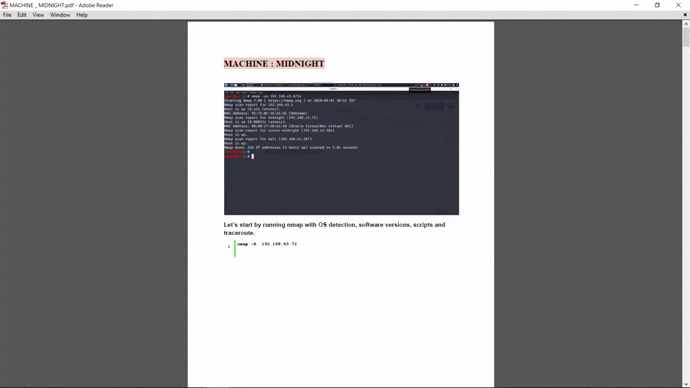Click the scroll up arrow of vertical scrollbar

click(686, 24)
